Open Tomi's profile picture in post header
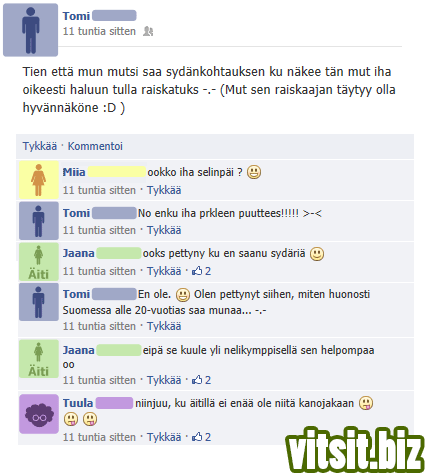425x475 pixels. click(30, 30)
